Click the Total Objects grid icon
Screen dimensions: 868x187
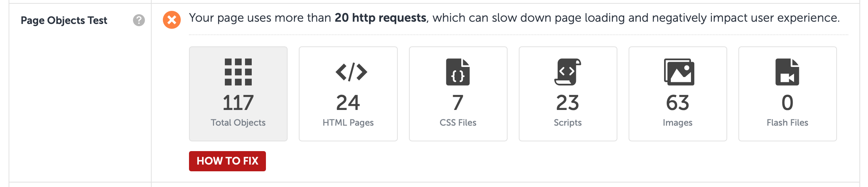click(238, 72)
